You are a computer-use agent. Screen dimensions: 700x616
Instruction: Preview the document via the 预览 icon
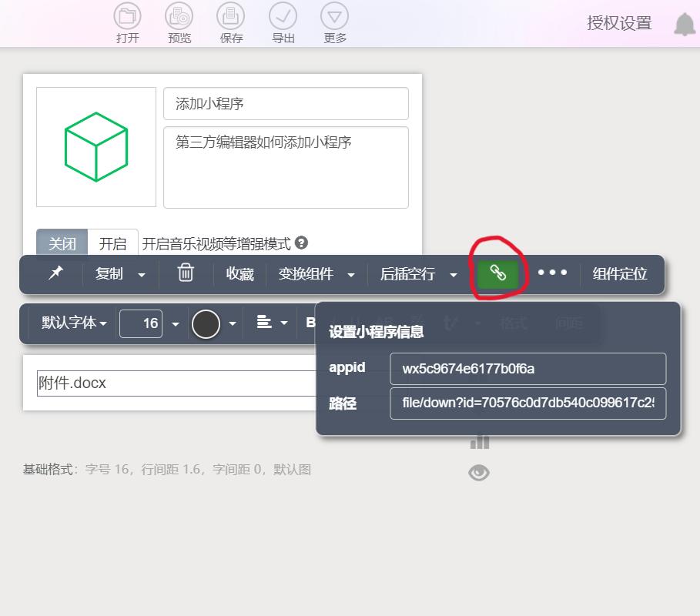point(179,17)
